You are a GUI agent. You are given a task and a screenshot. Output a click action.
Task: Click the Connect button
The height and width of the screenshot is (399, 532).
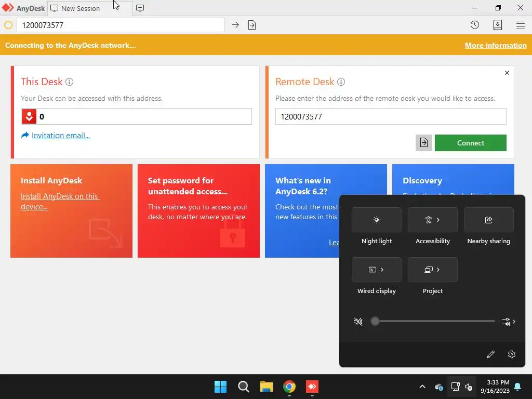(470, 142)
